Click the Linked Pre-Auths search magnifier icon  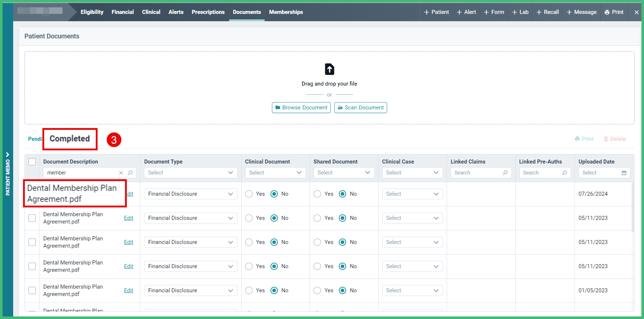[x=564, y=173]
